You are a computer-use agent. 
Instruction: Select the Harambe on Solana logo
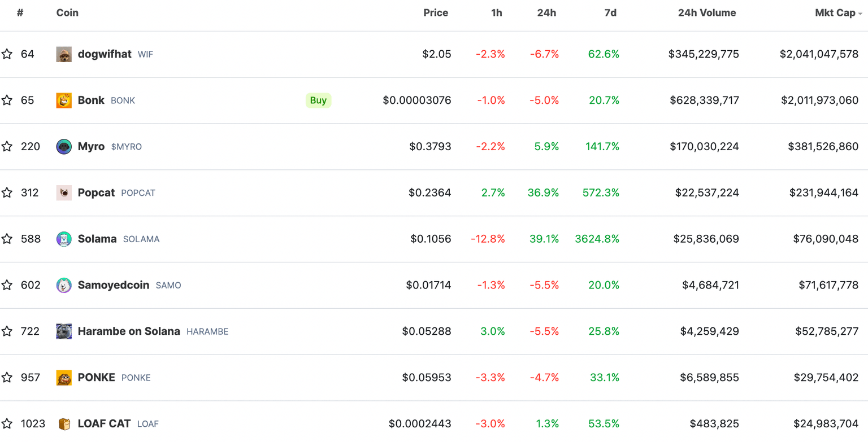pyautogui.click(x=64, y=331)
